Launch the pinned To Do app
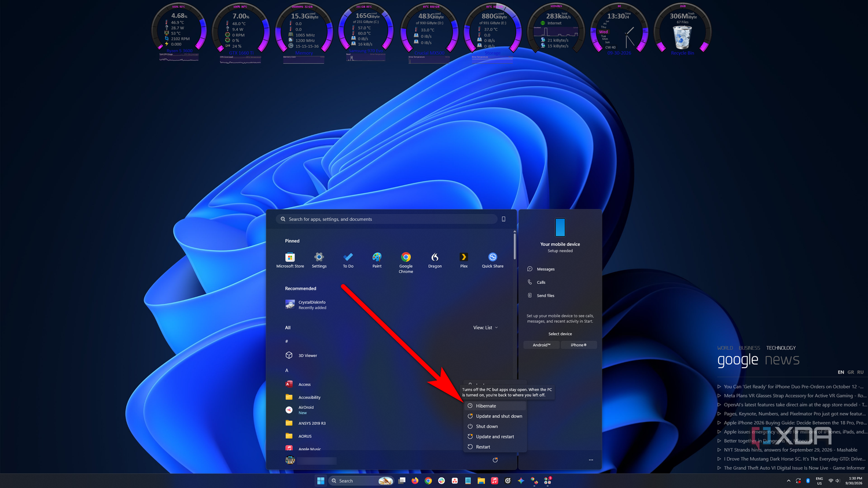 (348, 260)
